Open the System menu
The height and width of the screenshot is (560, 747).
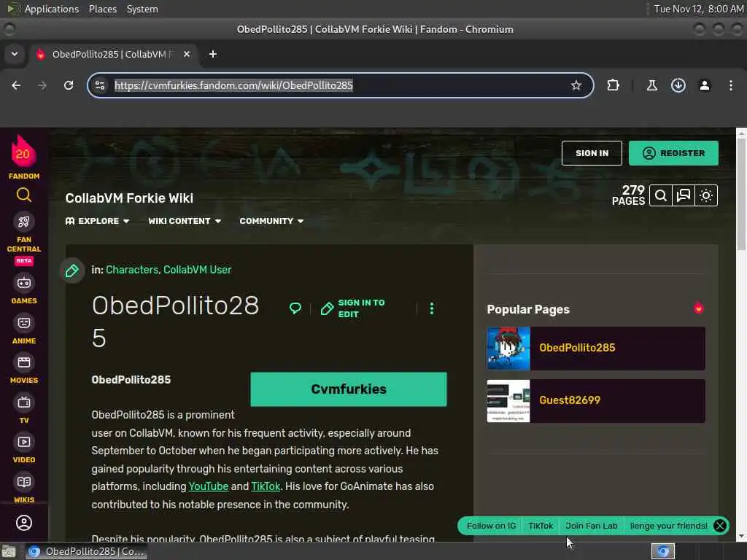coord(142,9)
